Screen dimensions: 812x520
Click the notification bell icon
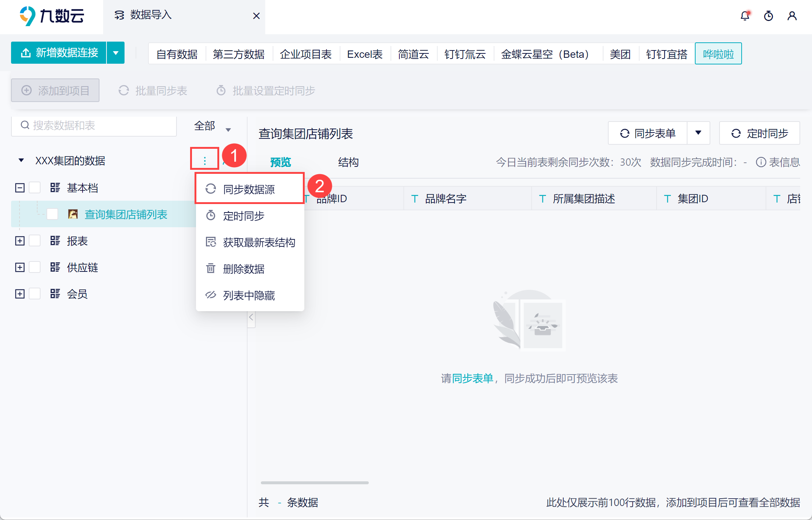click(x=745, y=16)
